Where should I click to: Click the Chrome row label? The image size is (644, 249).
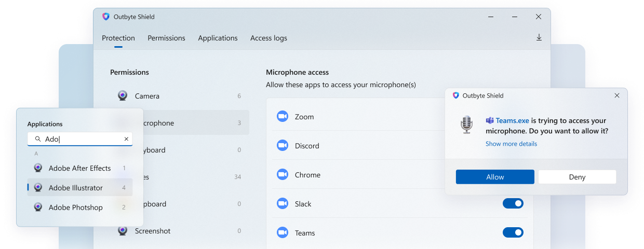(x=307, y=175)
